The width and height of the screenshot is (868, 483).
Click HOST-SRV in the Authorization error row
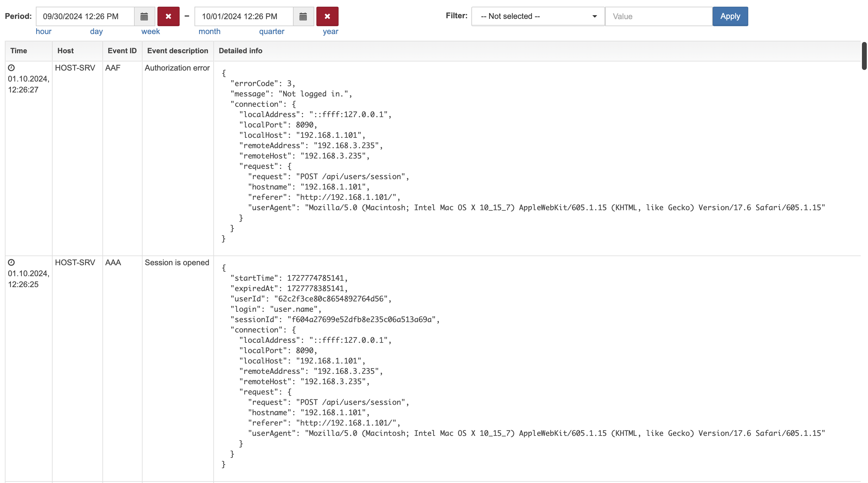75,68
